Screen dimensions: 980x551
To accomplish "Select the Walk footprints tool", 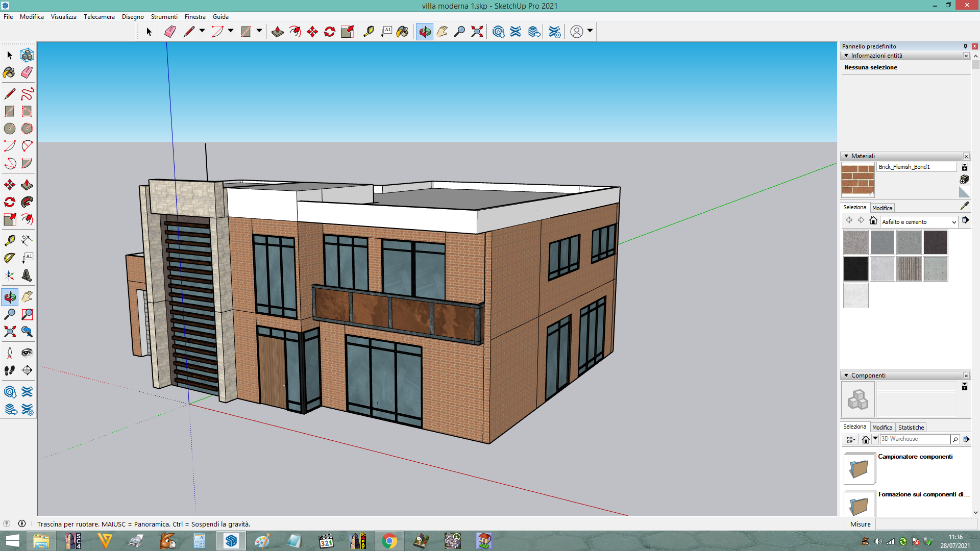I will (x=9, y=370).
